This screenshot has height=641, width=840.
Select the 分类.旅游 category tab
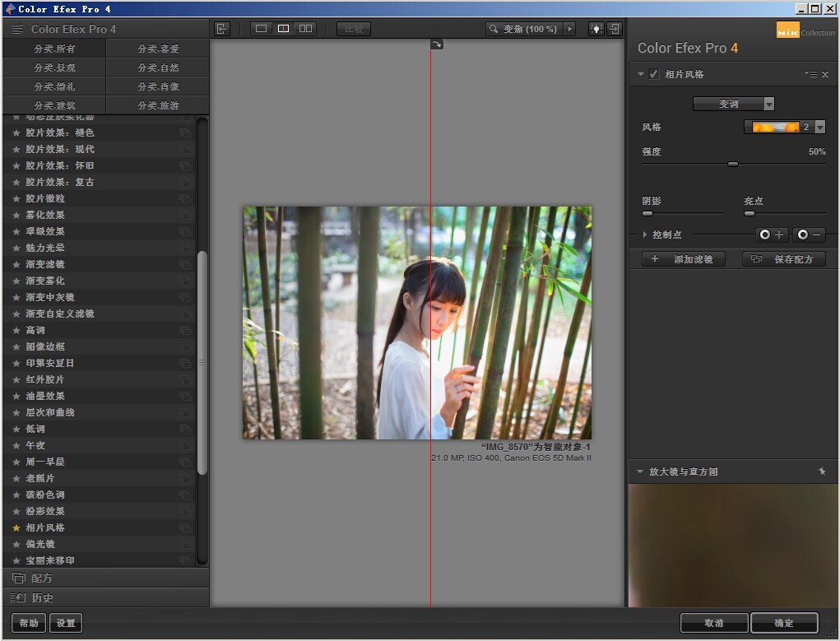pos(158,105)
